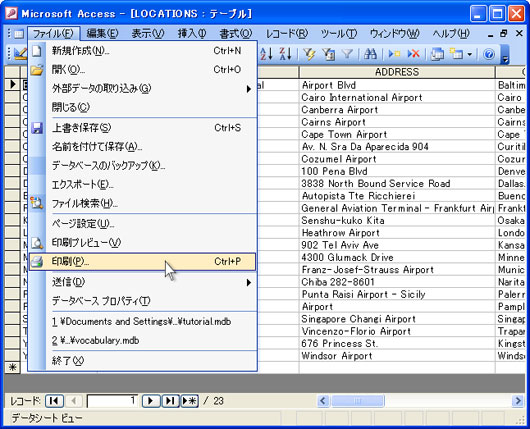Click the horizontal scrollbar thumb

pyautogui.click(x=358, y=401)
